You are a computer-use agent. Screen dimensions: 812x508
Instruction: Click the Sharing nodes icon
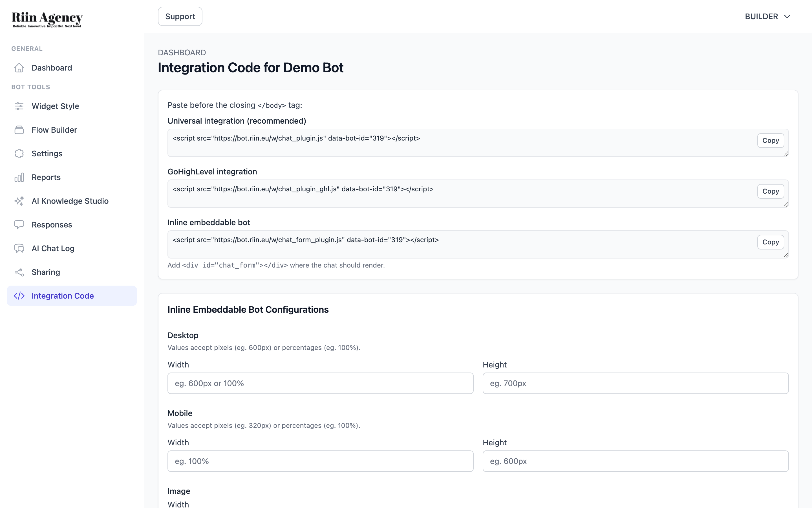(x=19, y=272)
